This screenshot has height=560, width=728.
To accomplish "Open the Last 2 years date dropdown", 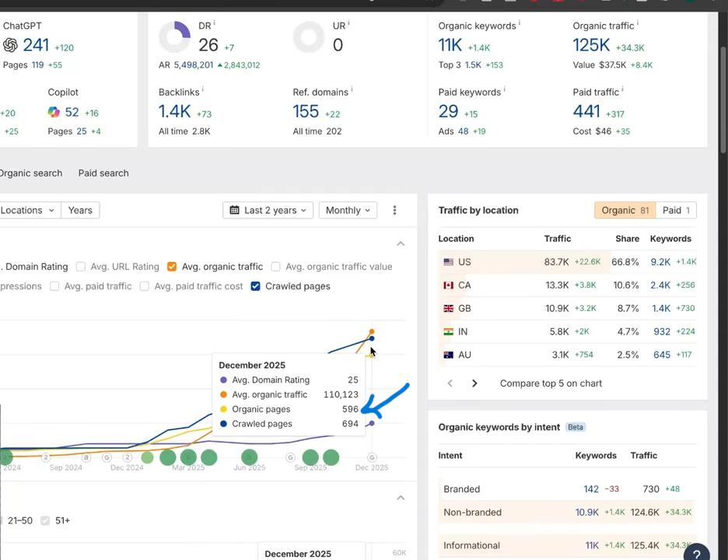I will coord(270,210).
